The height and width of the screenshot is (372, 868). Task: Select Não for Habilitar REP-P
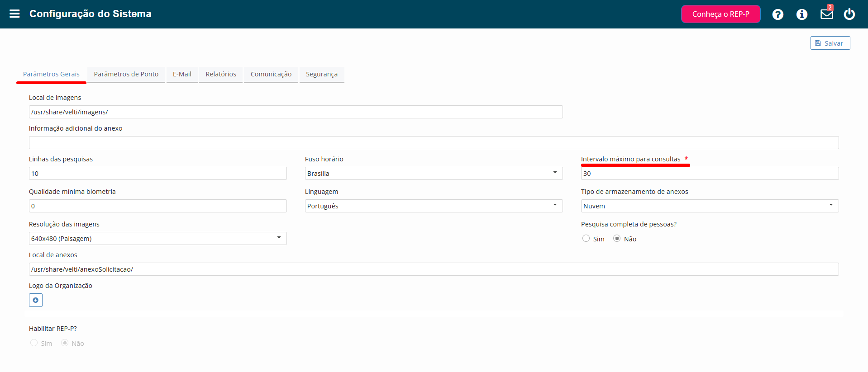coord(65,343)
